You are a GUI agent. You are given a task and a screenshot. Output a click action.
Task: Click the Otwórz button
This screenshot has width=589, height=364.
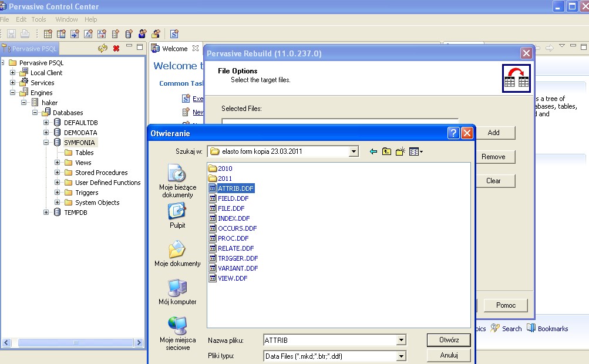click(449, 340)
